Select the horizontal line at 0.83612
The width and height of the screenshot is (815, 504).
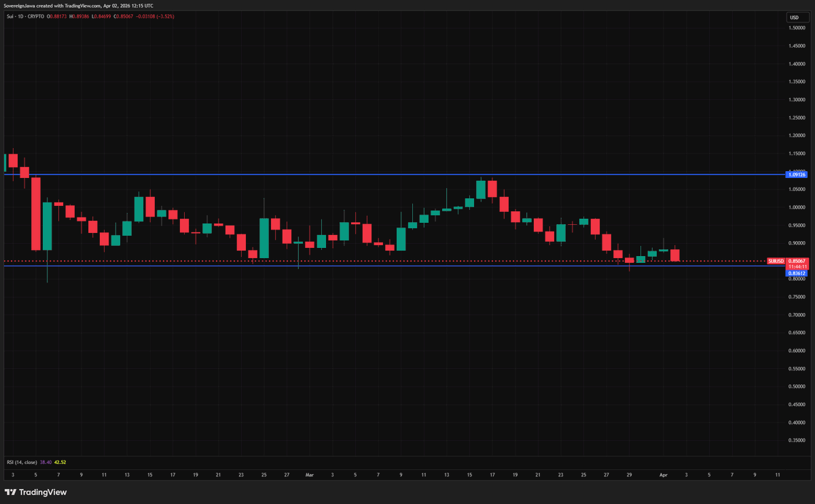[x=394, y=266]
